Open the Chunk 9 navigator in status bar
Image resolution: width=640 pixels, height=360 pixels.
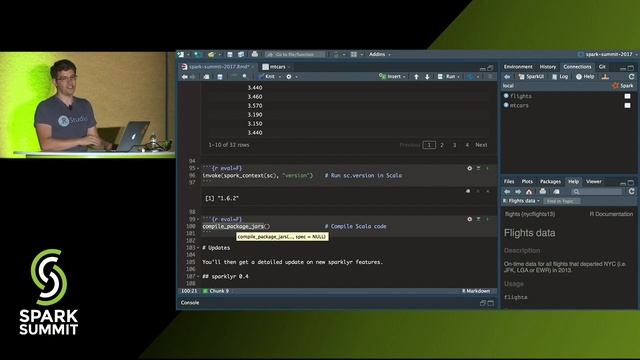(x=216, y=291)
